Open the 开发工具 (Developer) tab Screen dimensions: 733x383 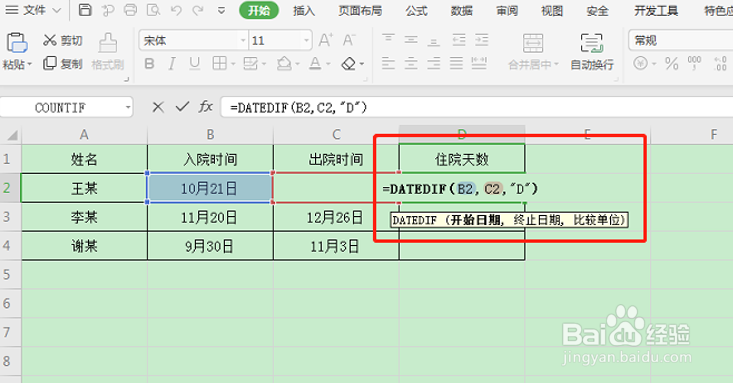click(656, 10)
